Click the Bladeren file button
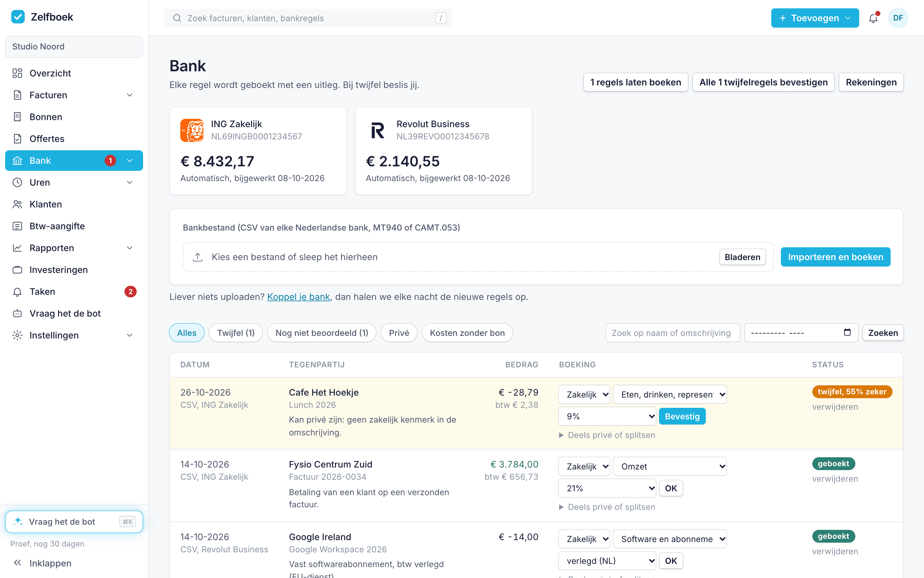Image resolution: width=924 pixels, height=578 pixels. pos(742,257)
